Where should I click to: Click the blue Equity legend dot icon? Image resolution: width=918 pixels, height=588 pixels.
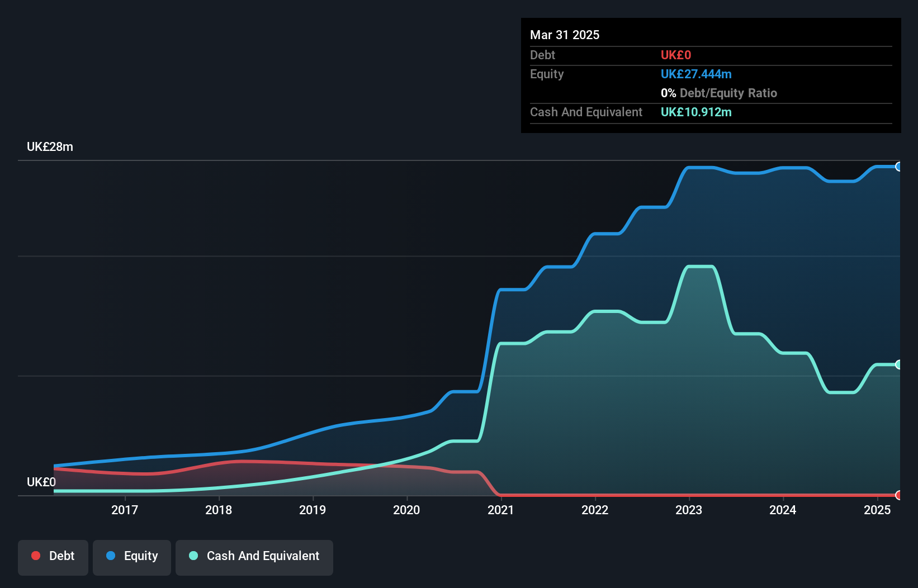tap(111, 556)
